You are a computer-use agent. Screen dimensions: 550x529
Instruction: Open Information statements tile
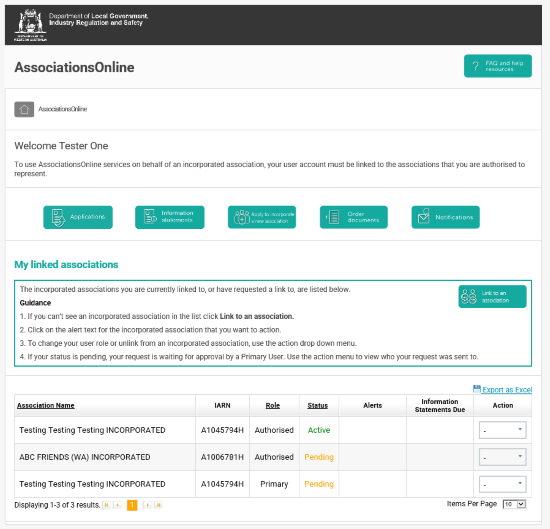[x=170, y=217]
